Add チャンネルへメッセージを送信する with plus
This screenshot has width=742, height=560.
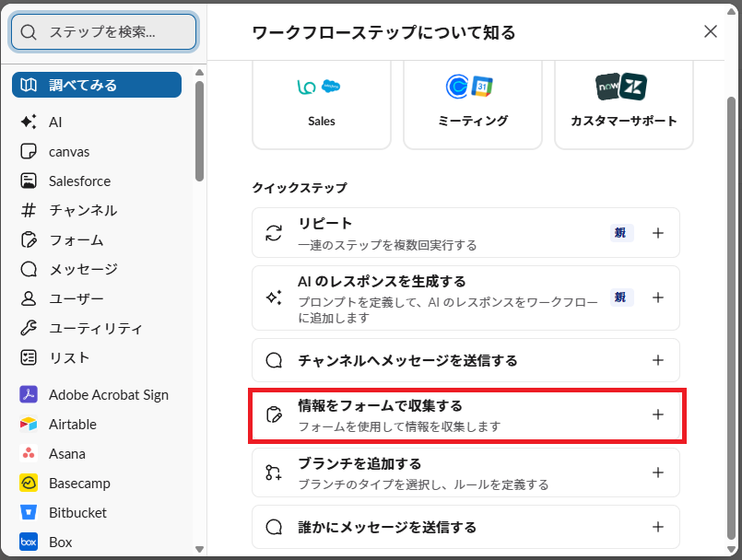[658, 360]
